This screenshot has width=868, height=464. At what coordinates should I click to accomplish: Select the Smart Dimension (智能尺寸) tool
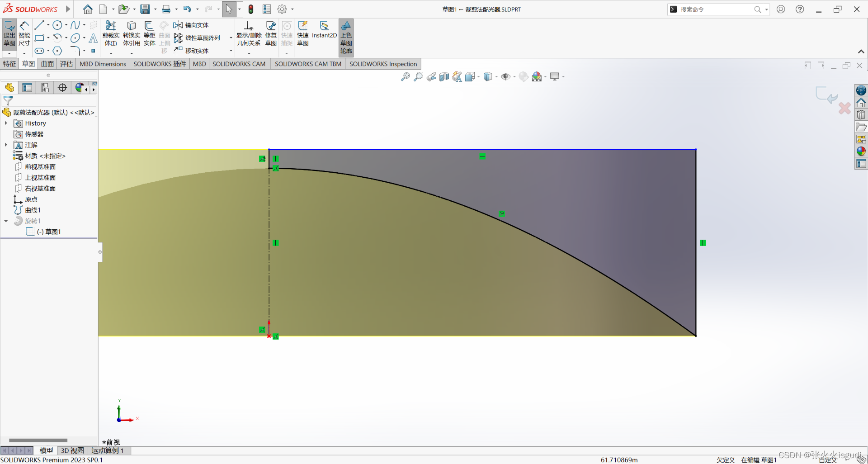point(24,34)
